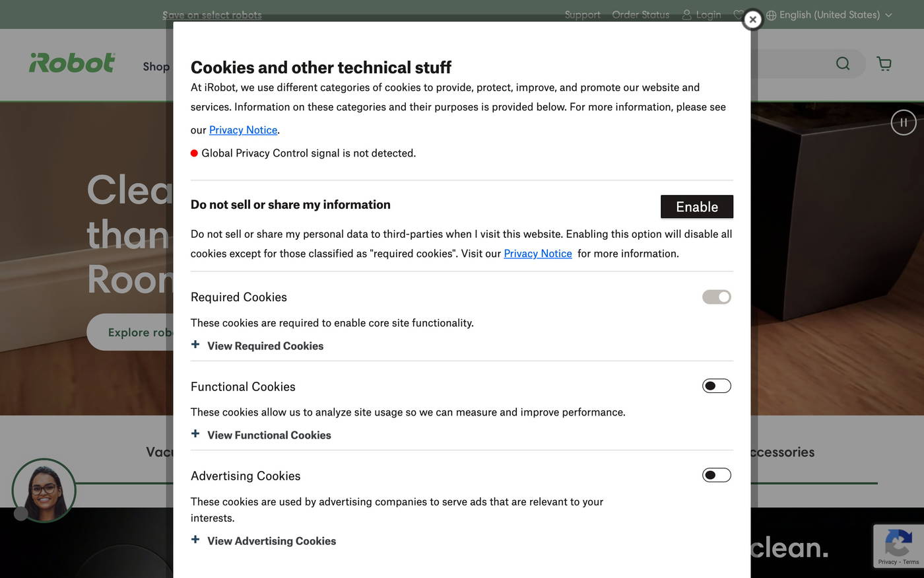Open the chat assistant avatar
Screen dimensions: 924x578
pos(44,490)
